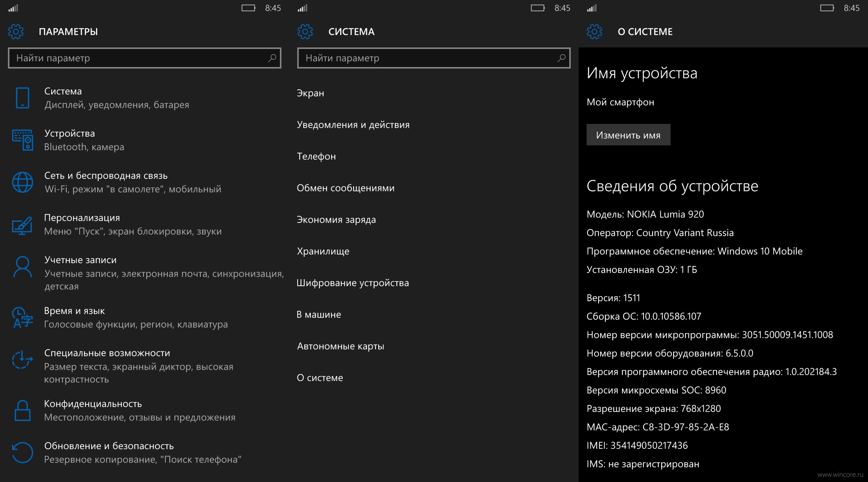This screenshot has height=482, width=868.
Task: Click the search magnifier in the СИСТЕМА search box
Action: click(561, 58)
